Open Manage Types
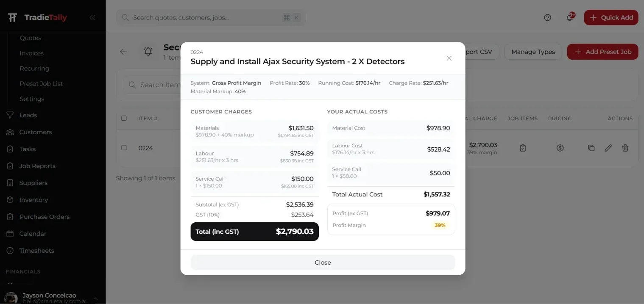The image size is (644, 304). click(533, 52)
